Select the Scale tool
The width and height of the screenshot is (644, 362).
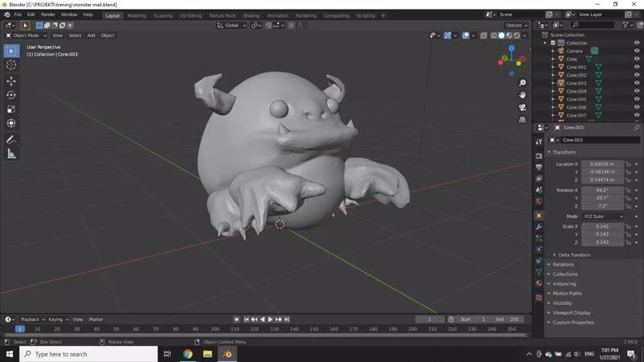pyautogui.click(x=11, y=109)
